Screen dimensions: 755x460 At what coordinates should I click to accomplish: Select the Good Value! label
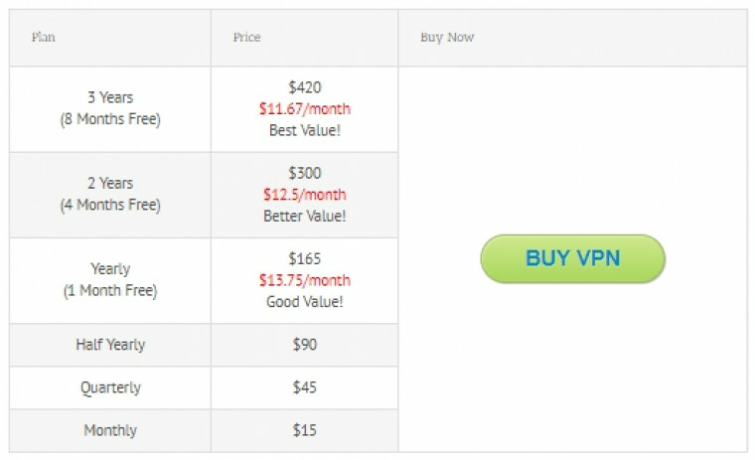tap(305, 302)
